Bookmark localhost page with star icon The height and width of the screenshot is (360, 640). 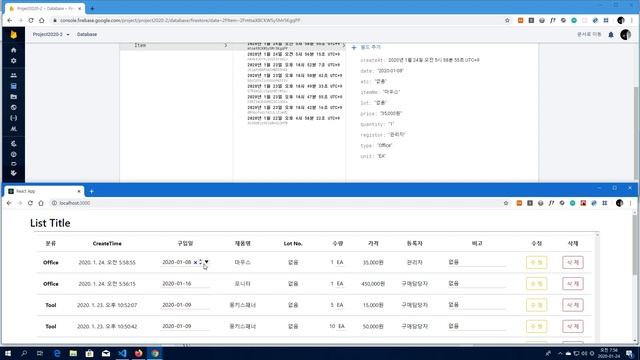(506, 203)
